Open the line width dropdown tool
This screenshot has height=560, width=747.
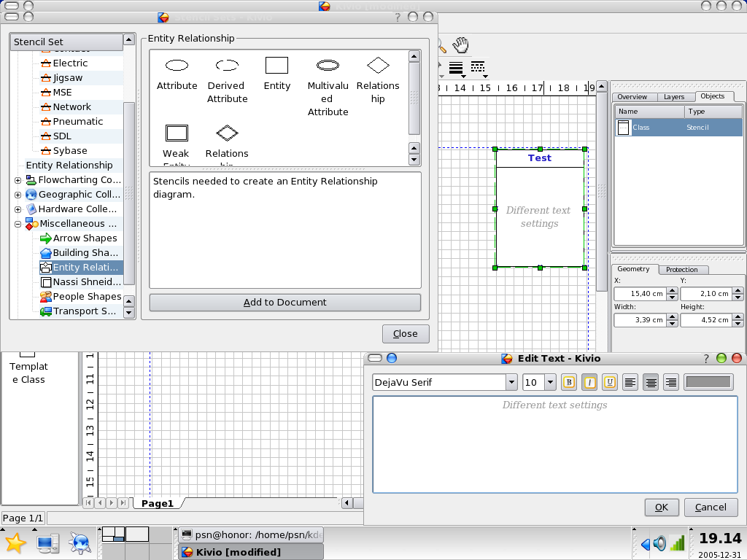pos(457,69)
